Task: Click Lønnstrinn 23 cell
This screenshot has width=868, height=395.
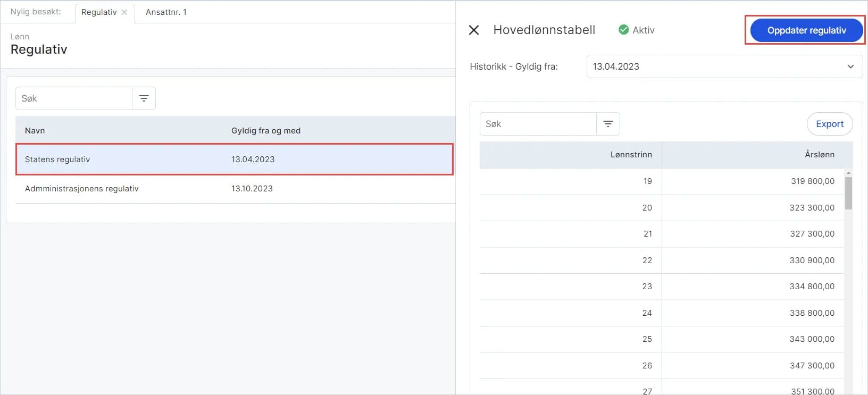Action: (x=571, y=287)
